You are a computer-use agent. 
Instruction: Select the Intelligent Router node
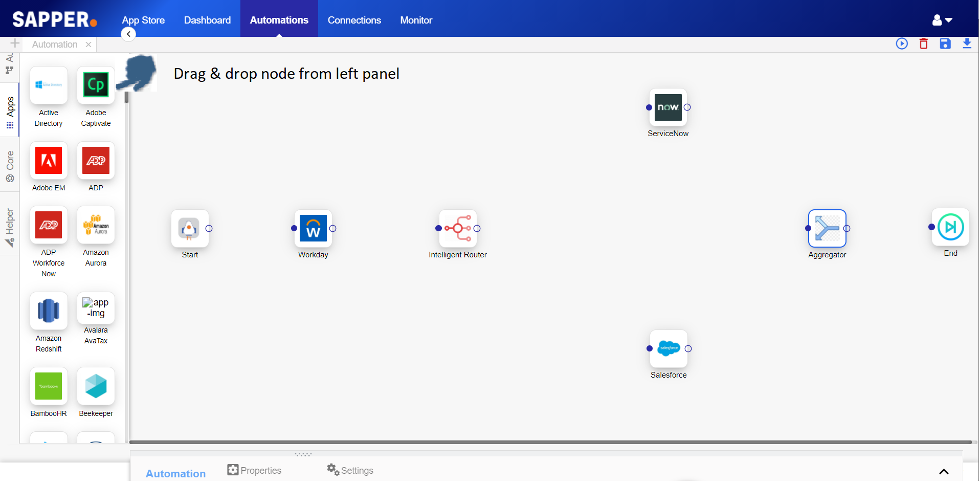tap(458, 229)
